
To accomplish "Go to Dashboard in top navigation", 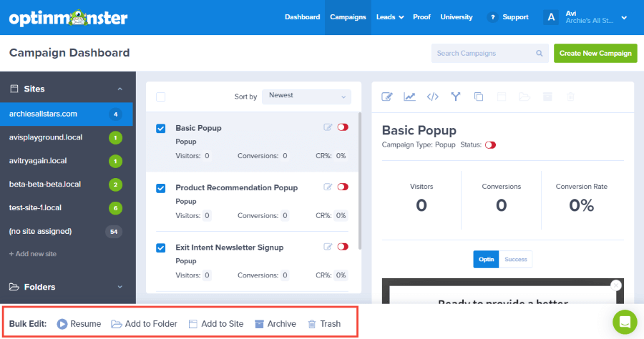I will click(x=302, y=17).
